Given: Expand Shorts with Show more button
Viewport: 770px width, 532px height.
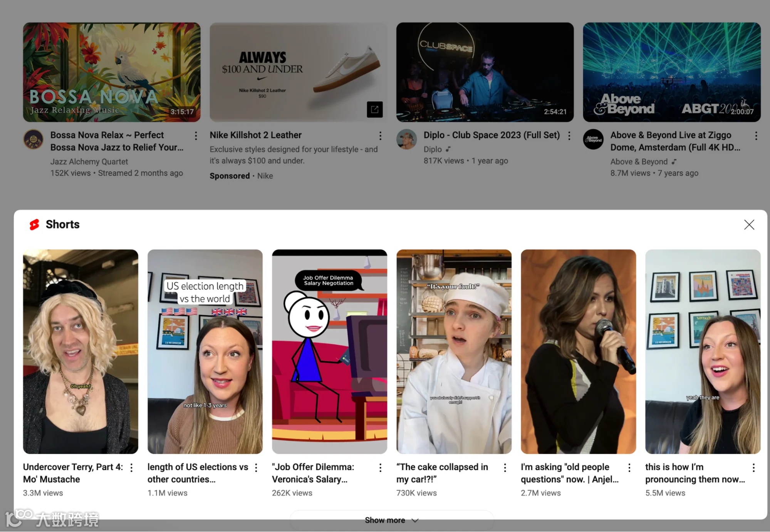Looking at the screenshot, I should tap(391, 520).
